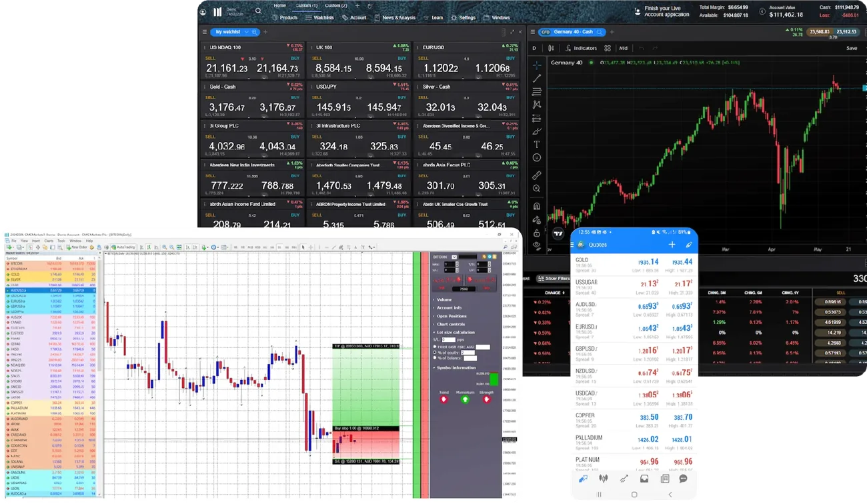Click New Order in MetaTrader toolbar
Viewport: 867px width, 504px height.
[77, 247]
